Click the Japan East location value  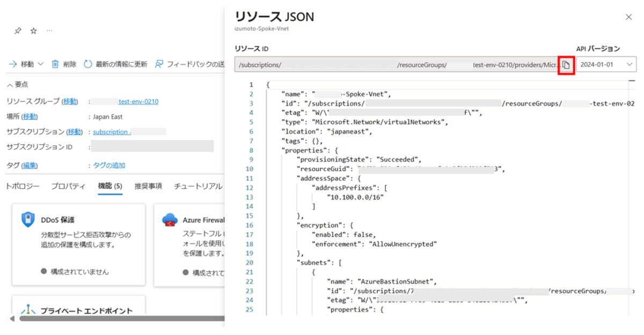tap(107, 116)
